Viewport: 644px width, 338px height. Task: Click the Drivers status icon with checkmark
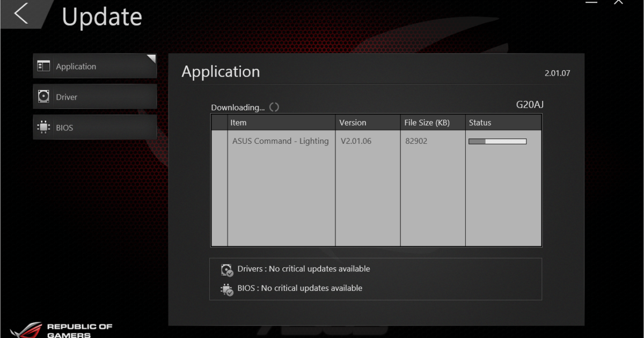226,269
